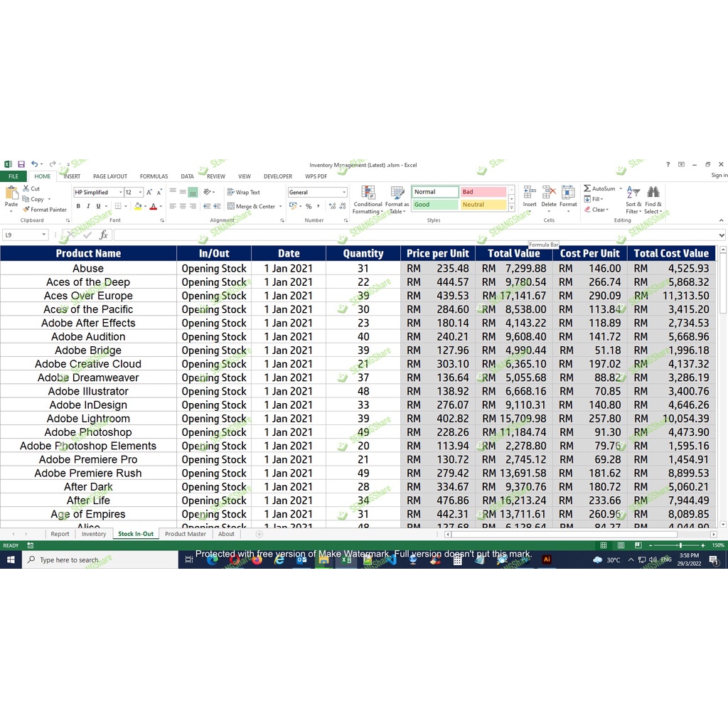Click the Insert Function fx icon
728x728 pixels.
[x=104, y=235]
